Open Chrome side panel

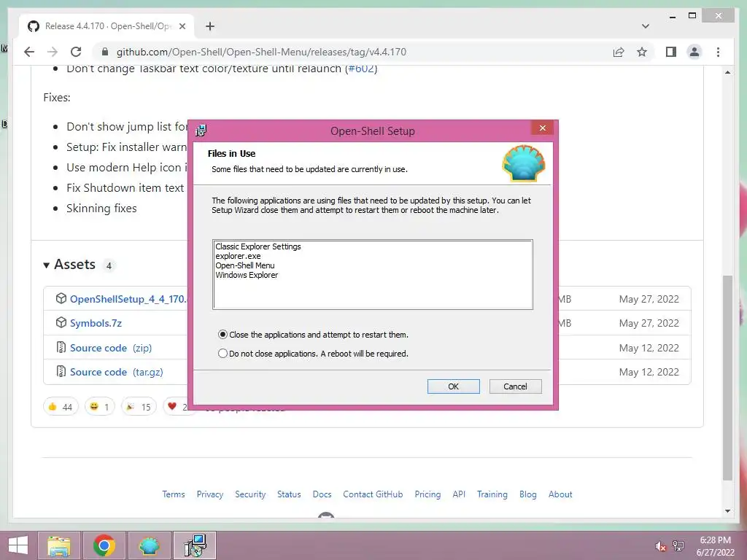[671, 52]
